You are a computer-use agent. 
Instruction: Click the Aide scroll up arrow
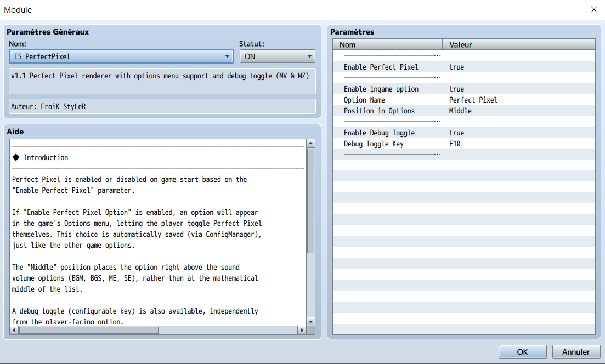pos(310,144)
